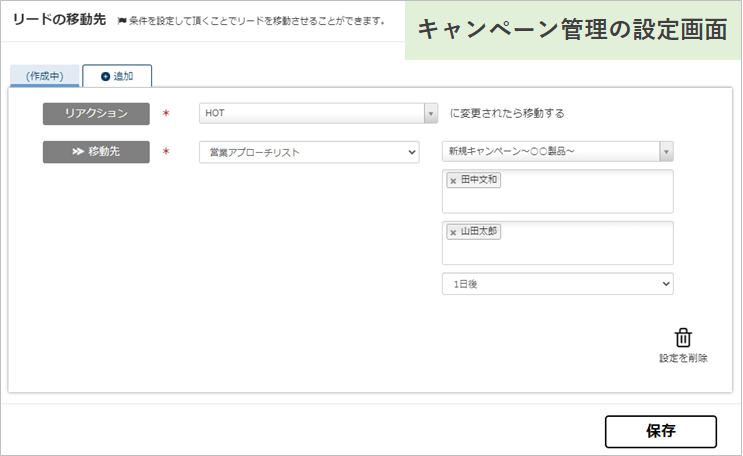Open the HOT reaction dropdown arrow
The height and width of the screenshot is (456, 743).
pos(431,114)
